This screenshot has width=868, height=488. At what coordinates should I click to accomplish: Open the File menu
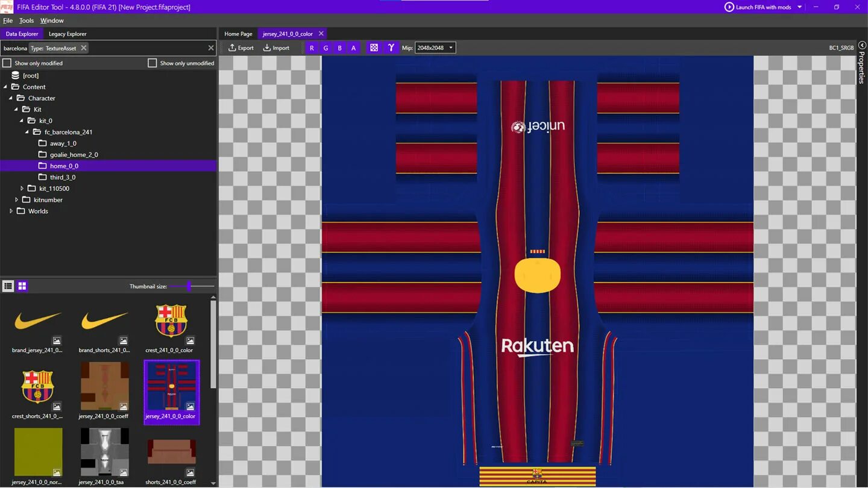(8, 20)
